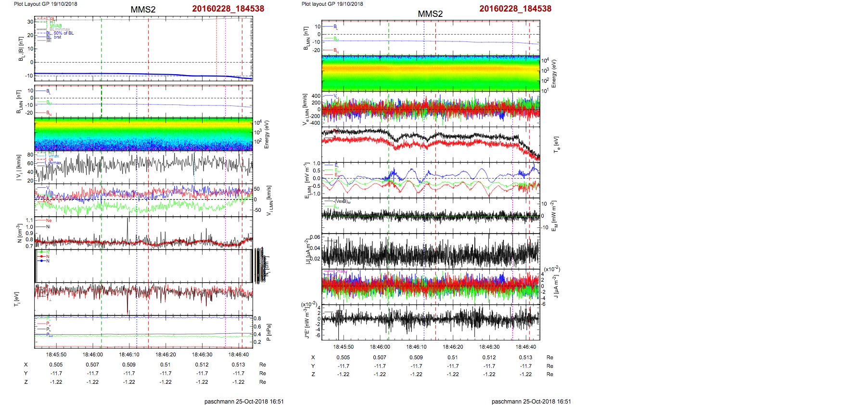The height and width of the screenshot is (405, 868).
Task: Click the 18:46:30 time tick on right plot axis
Action: (489, 347)
